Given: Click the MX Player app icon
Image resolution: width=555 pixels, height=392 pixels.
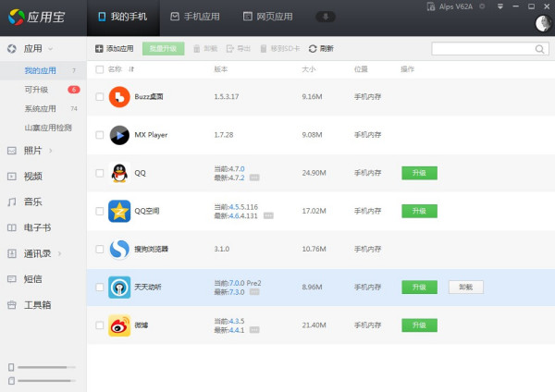Looking at the screenshot, I should click(x=119, y=135).
